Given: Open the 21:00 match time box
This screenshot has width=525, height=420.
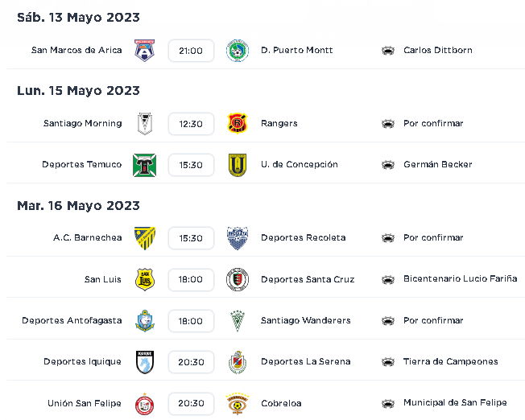Looking at the screenshot, I should [x=191, y=51].
